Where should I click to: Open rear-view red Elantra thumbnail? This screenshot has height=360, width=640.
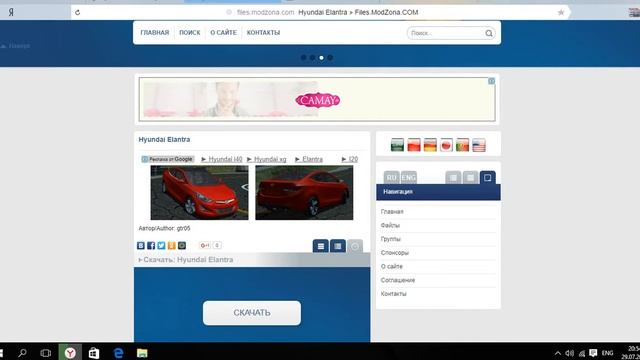click(x=304, y=193)
